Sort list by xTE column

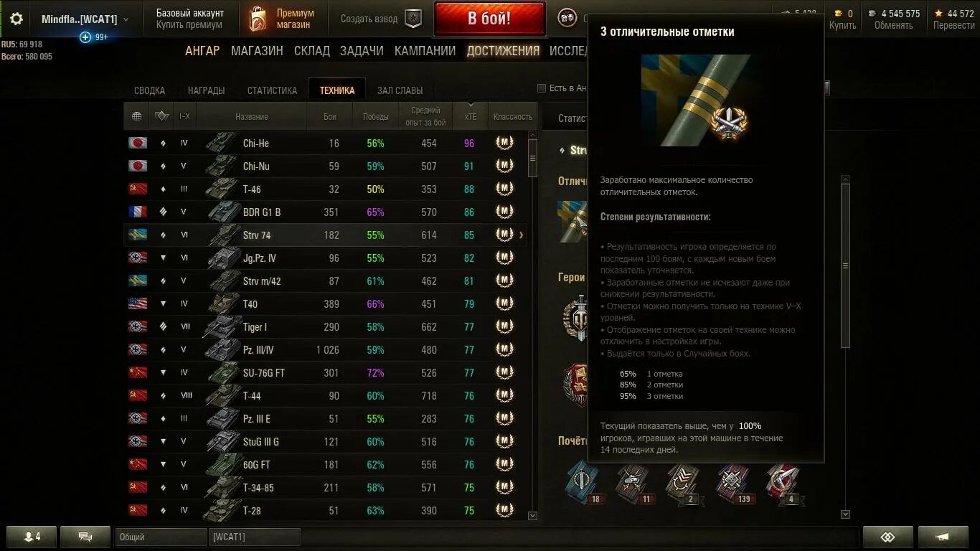(470, 116)
